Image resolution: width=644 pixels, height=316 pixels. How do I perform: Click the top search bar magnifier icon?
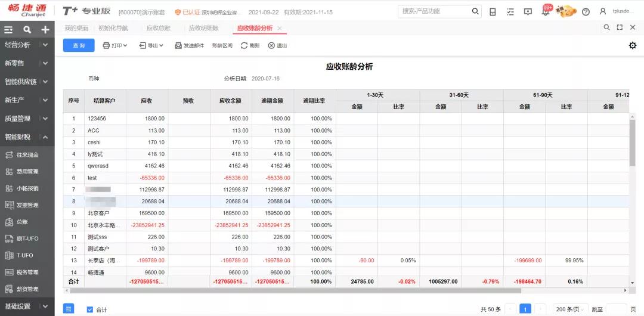tap(475, 11)
